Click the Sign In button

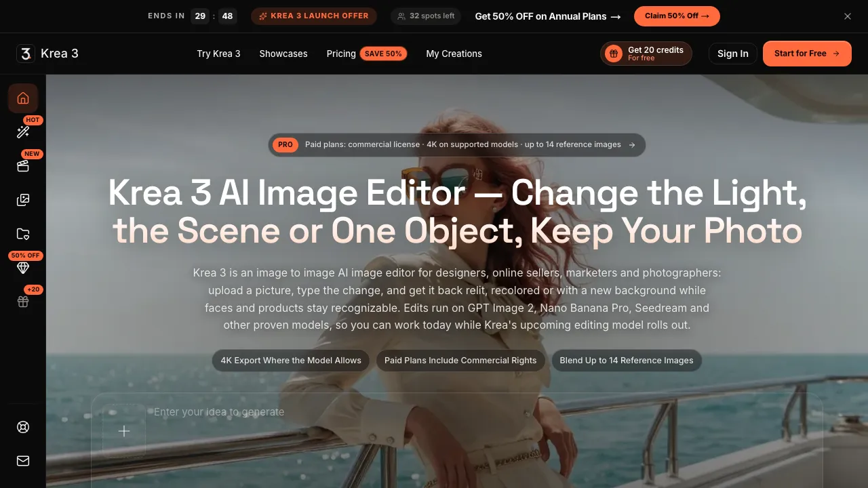click(733, 54)
